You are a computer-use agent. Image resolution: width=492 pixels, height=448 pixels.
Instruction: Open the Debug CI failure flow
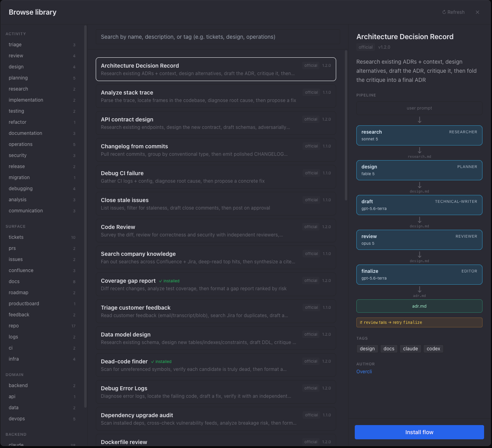216,177
